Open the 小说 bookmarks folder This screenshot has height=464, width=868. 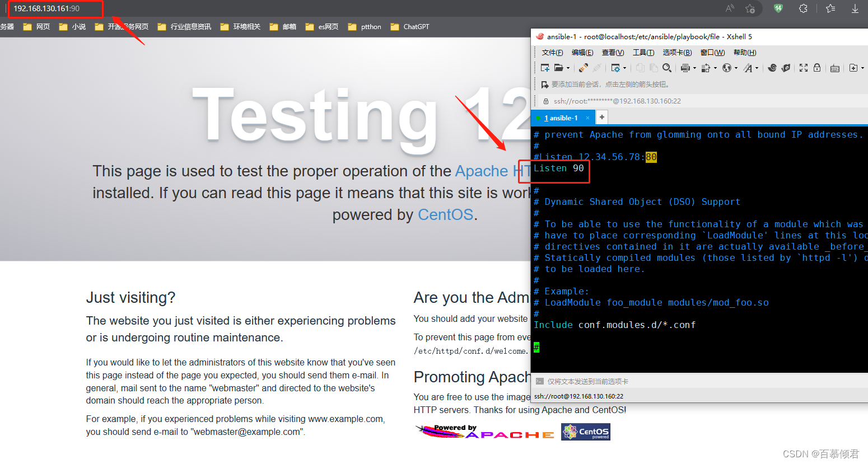pyautogui.click(x=72, y=27)
